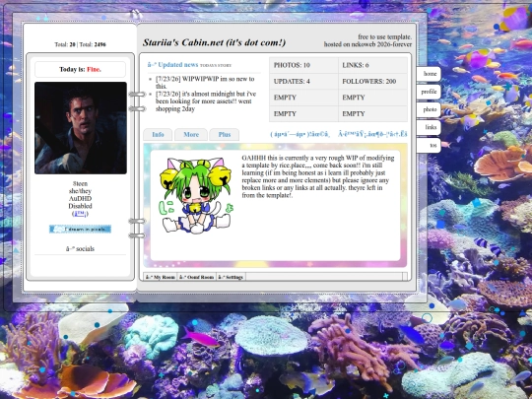Image resolution: width=532 pixels, height=399 pixels.
Task: Click the green-haired chibi character image
Action: coord(196,196)
